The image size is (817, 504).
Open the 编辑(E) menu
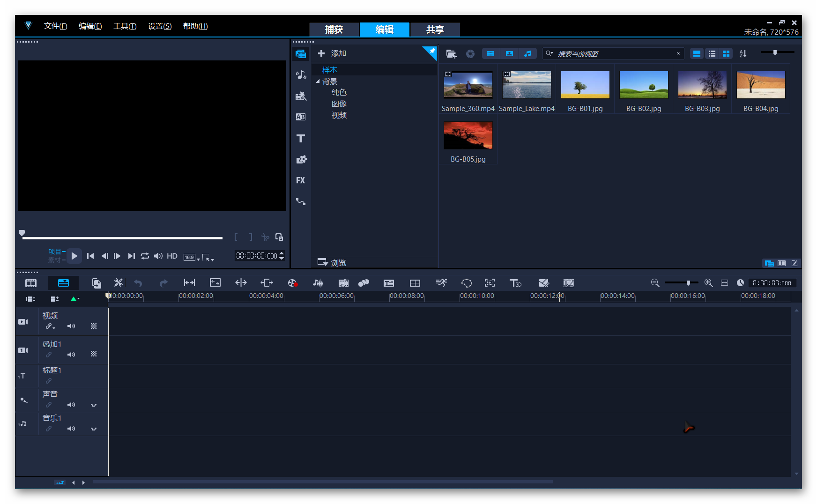90,26
